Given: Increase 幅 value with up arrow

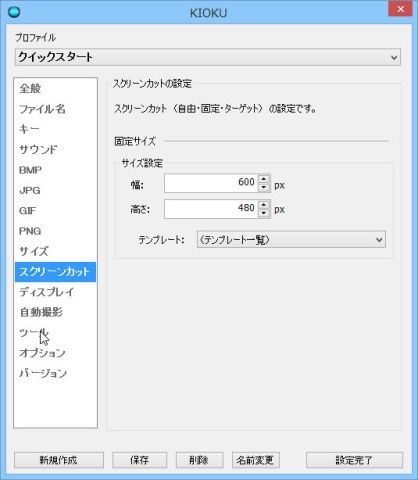Looking at the screenshot, I should [x=264, y=179].
